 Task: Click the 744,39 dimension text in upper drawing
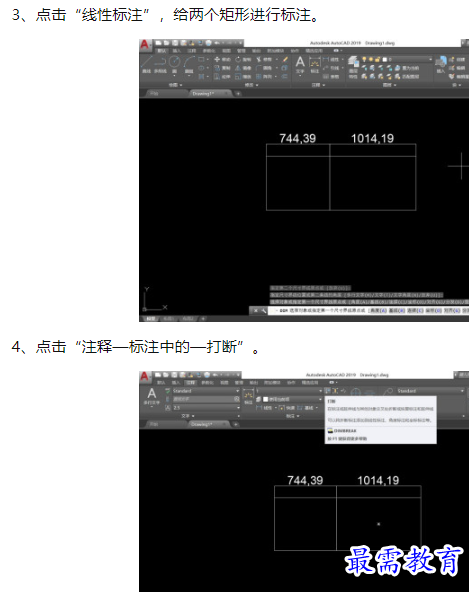[x=298, y=139]
